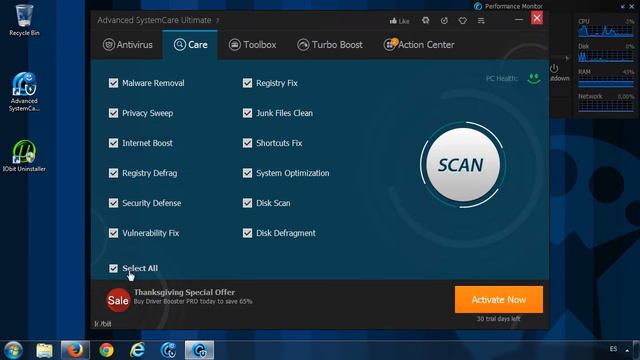Click the IObit logo at bottom left
This screenshot has height=360, width=640.
[x=102, y=324]
